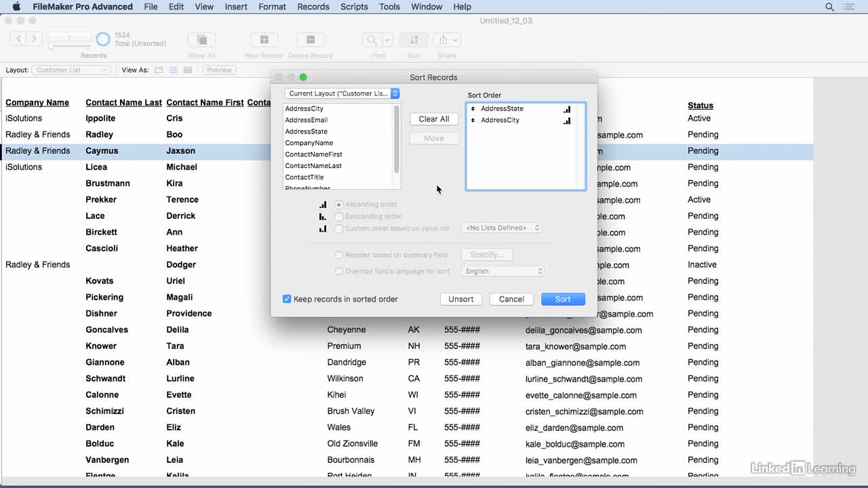Click the Specify... button
Viewport: 868px width, 488px height.
click(x=487, y=255)
